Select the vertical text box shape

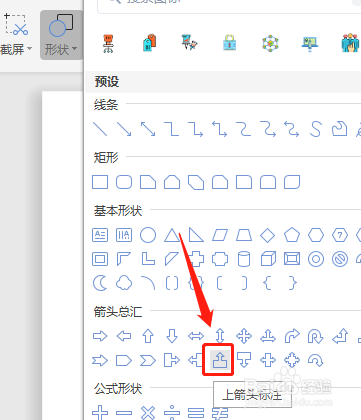coord(124,235)
